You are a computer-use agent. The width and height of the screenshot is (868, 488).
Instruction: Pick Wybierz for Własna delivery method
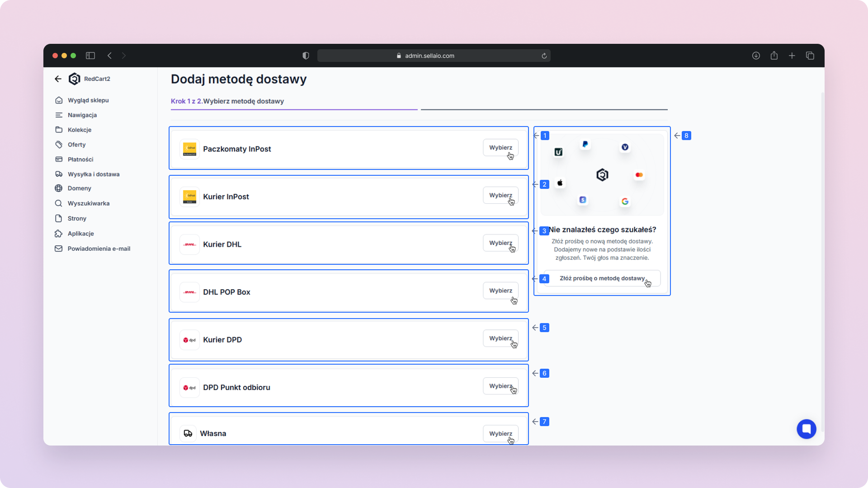(x=500, y=433)
